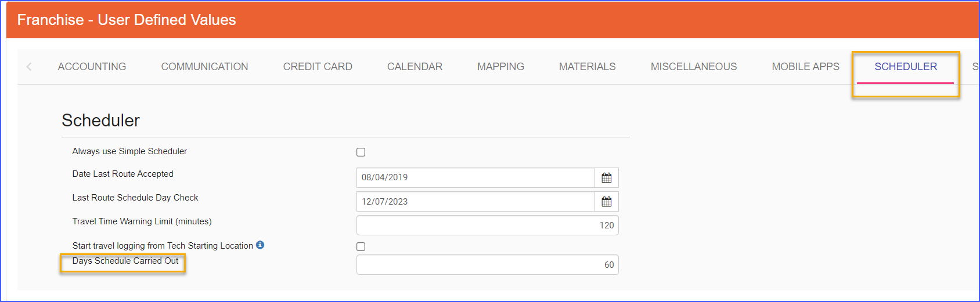
Task: Open calendar picker for Date Last Route Accepted
Action: pyautogui.click(x=606, y=178)
